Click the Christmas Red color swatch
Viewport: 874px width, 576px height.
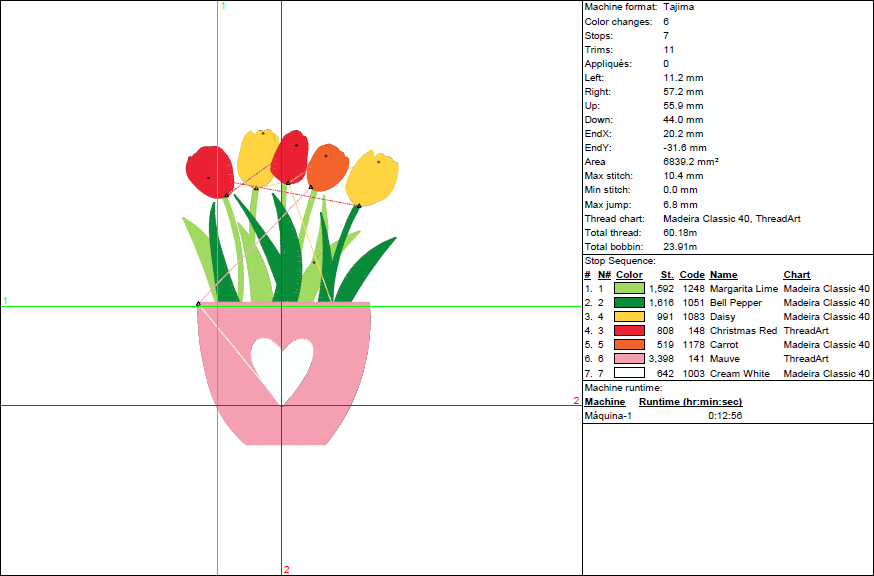point(629,331)
